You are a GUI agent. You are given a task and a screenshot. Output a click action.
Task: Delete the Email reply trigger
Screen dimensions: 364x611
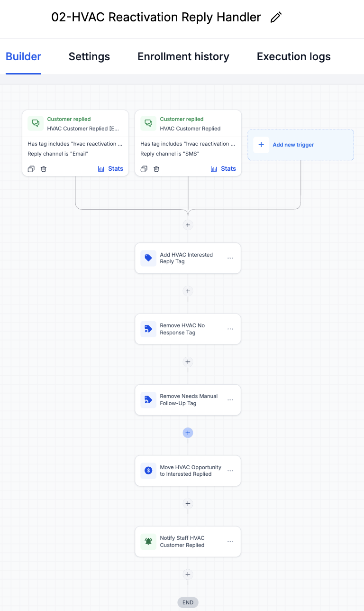[44, 169]
